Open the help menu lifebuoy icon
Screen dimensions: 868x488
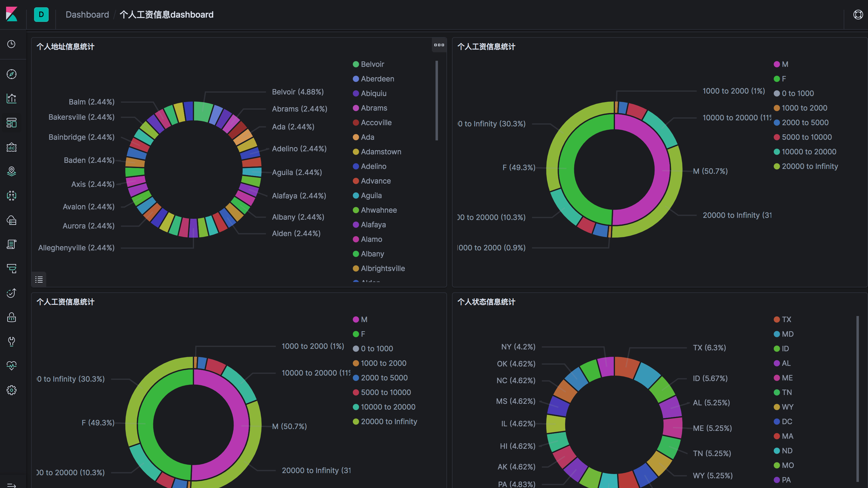[x=858, y=15]
